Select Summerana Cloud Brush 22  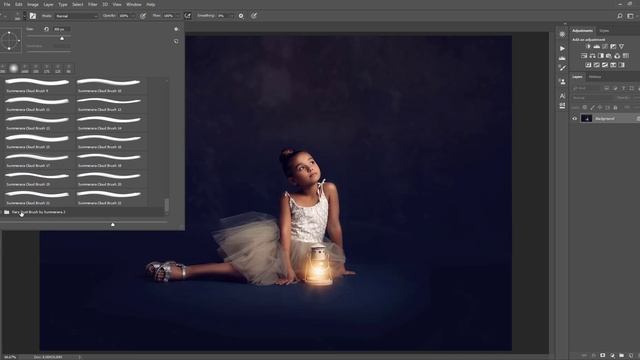point(109,198)
